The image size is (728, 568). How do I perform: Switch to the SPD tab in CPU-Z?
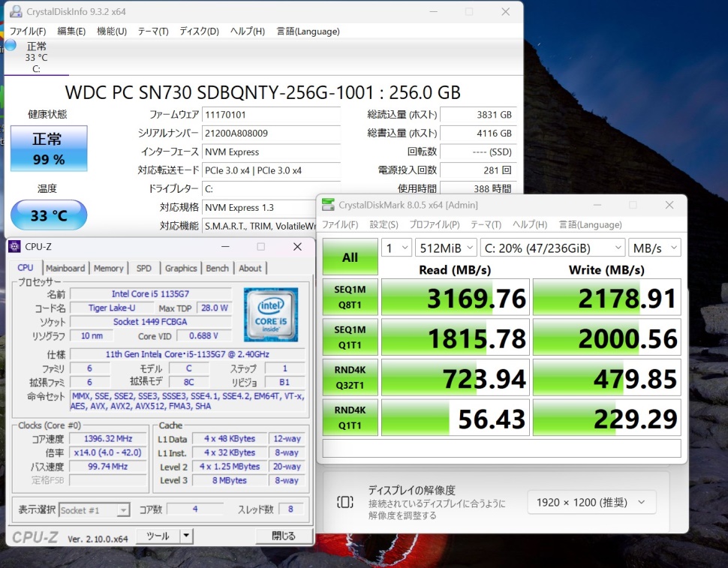coord(144,268)
